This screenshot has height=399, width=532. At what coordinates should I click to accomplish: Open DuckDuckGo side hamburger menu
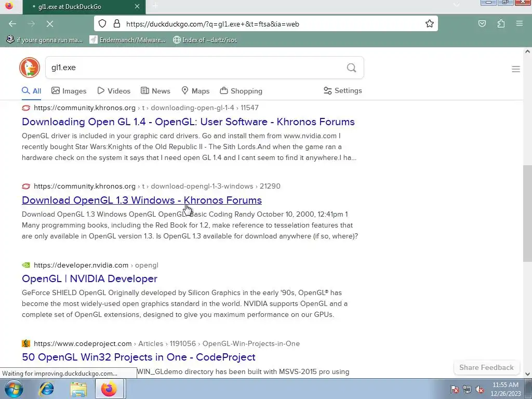[516, 69]
